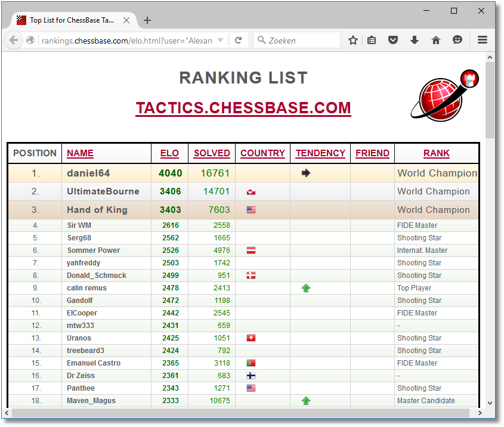This screenshot has width=504, height=427.
Task: Click the down arrow on the vertical scrollbar
Action: [x=491, y=403]
